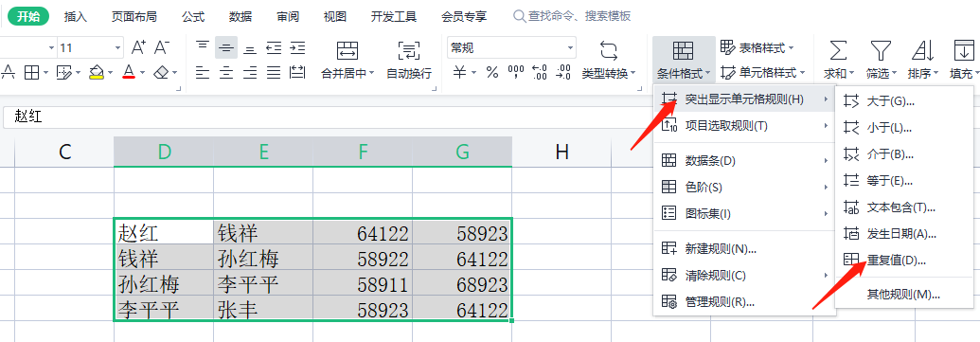Apply percent style format
Viewport: 980px width, 342px height.
click(x=492, y=73)
